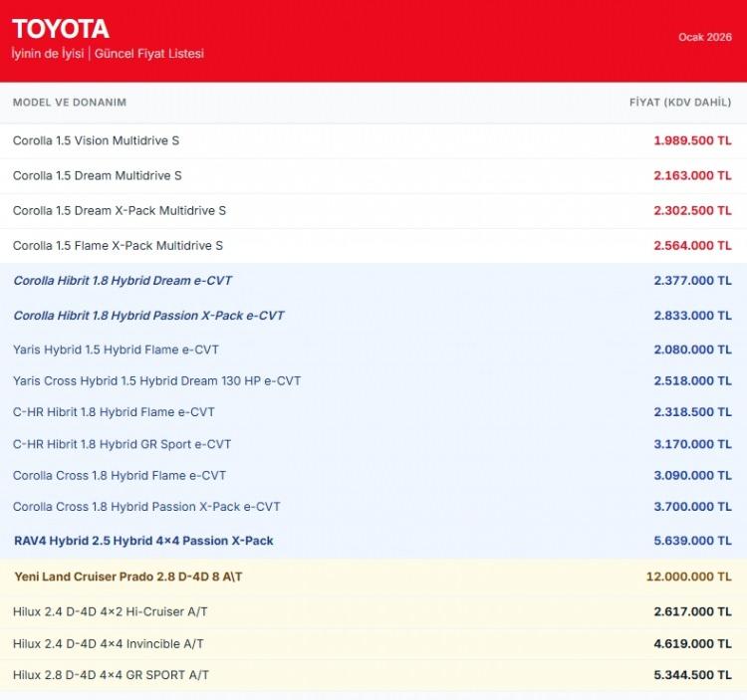This screenshot has width=747, height=700.
Task: Select the Corolla 1.5 Dream Multidrive S model
Action: pos(98,175)
